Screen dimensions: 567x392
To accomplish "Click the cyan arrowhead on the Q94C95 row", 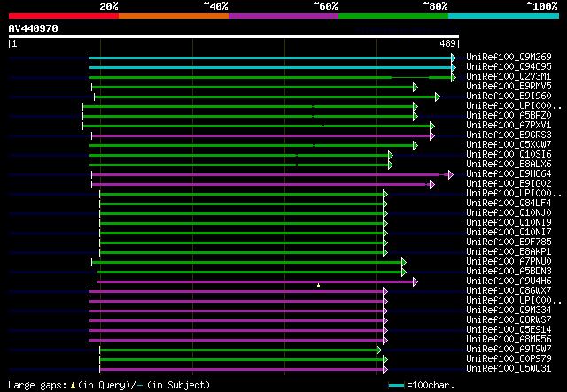I will click(x=454, y=67).
